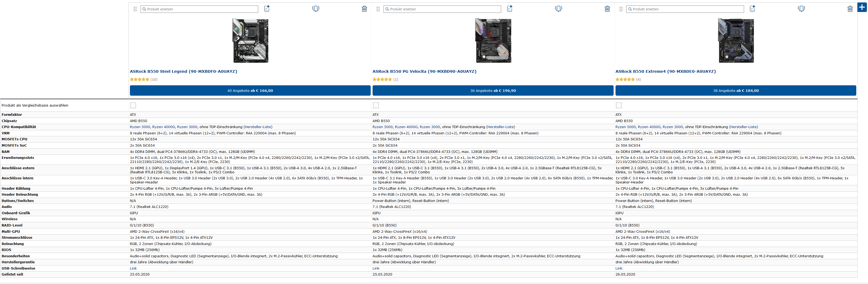Open Ryzen 4000G link in Steel Legend column
This screenshot has width=868, height=284.
[x=164, y=127]
